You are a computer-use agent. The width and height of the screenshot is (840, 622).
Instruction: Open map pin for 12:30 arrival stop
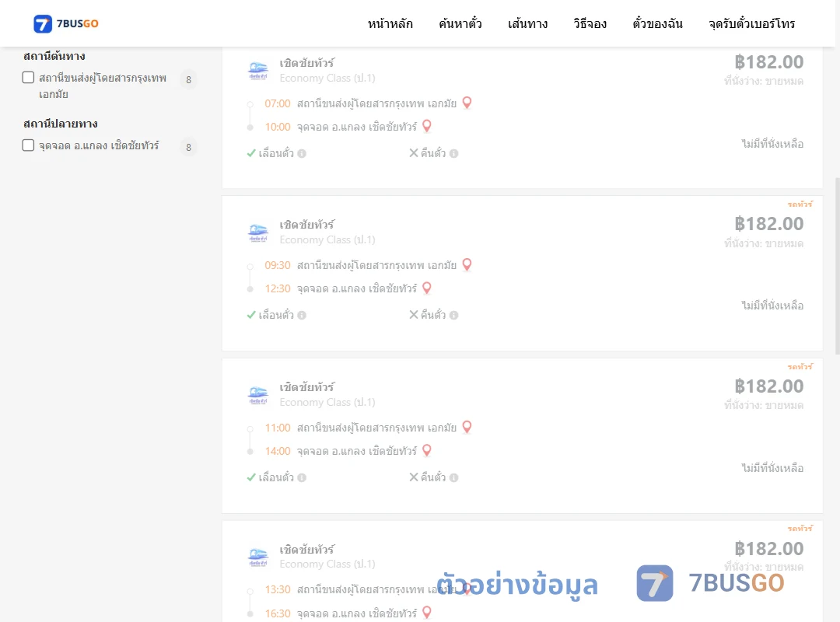coord(427,288)
